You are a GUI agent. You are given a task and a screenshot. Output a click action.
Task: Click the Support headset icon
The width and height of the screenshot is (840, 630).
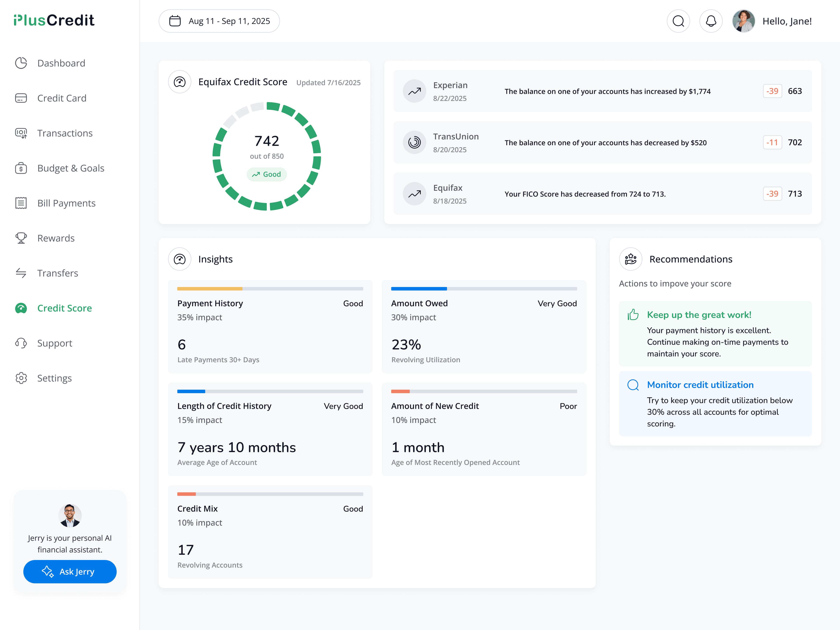tap(21, 343)
